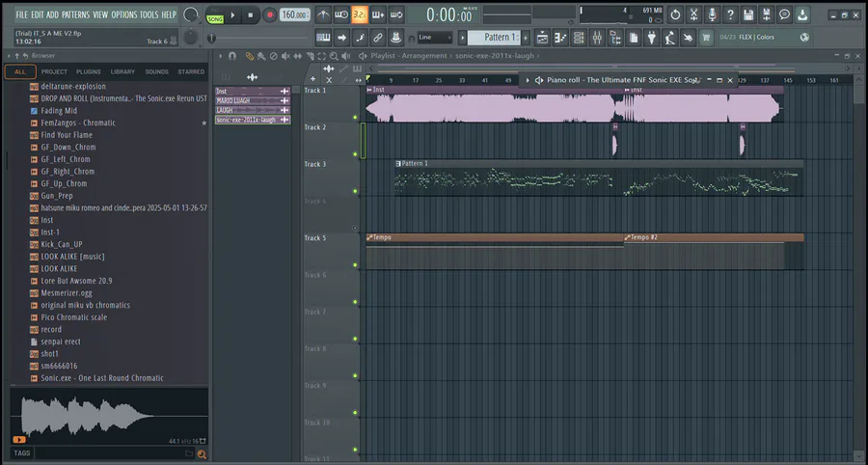Screen dimensions: 868x465
Task: Open the help question mark icon
Action: (x=730, y=14)
